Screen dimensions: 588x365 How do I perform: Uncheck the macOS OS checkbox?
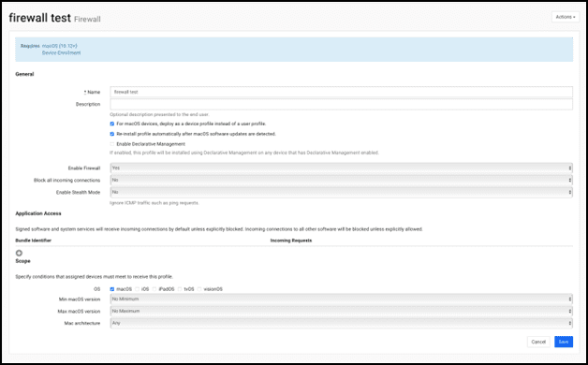click(112, 289)
